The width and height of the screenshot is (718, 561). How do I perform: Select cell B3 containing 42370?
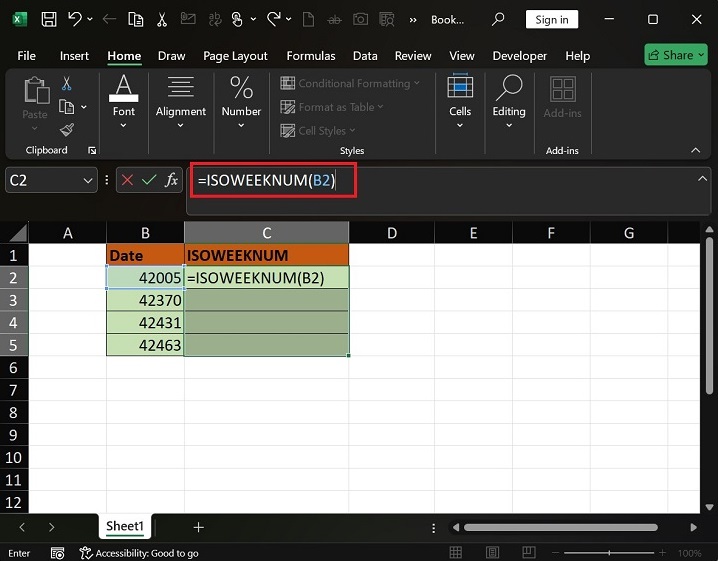click(x=146, y=300)
